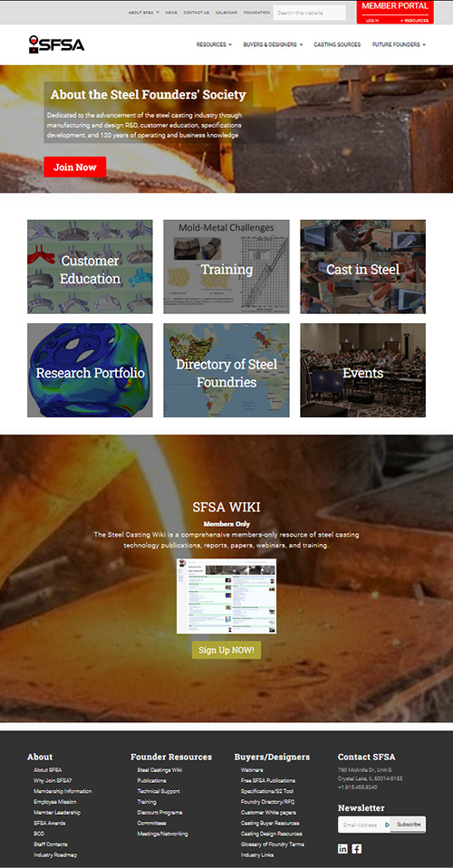The image size is (453, 868).
Task: Click the SFSA logo in the header
Action: [x=56, y=44]
